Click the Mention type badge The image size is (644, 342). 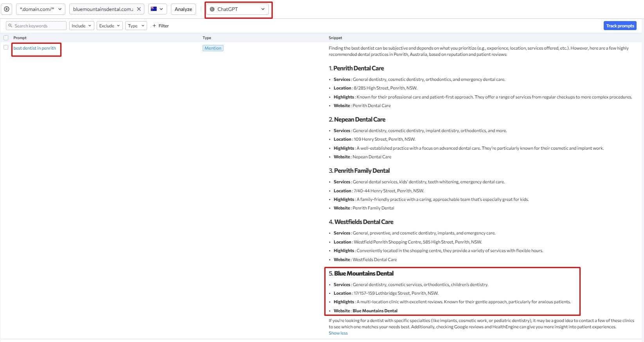click(213, 48)
